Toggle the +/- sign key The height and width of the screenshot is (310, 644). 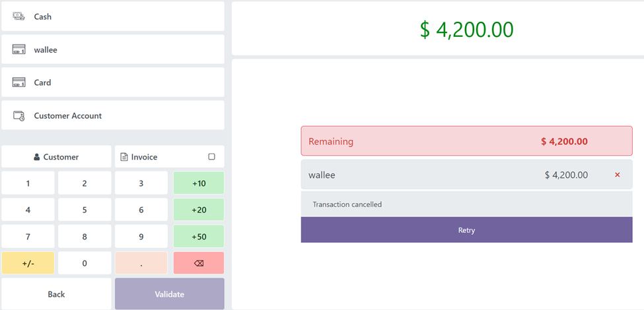pos(28,263)
